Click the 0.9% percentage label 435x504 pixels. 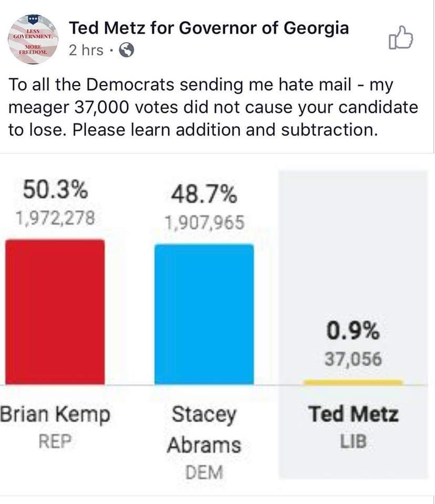pos(353,331)
